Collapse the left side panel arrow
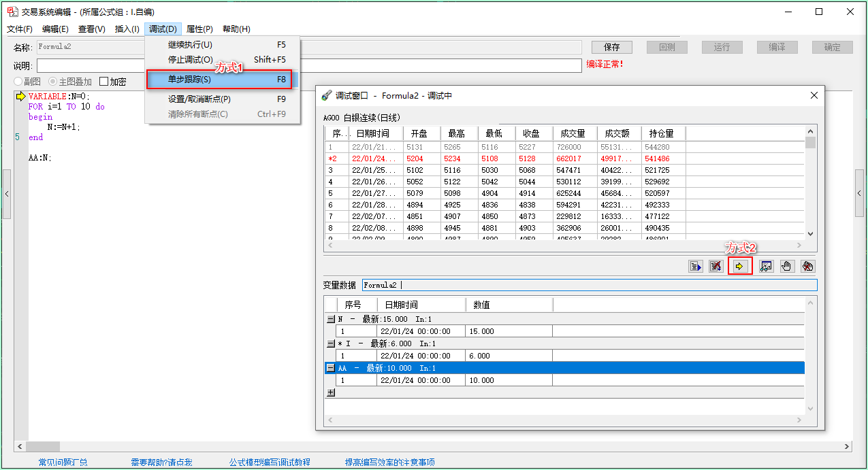Viewport: 868px width, 470px height. tap(7, 194)
